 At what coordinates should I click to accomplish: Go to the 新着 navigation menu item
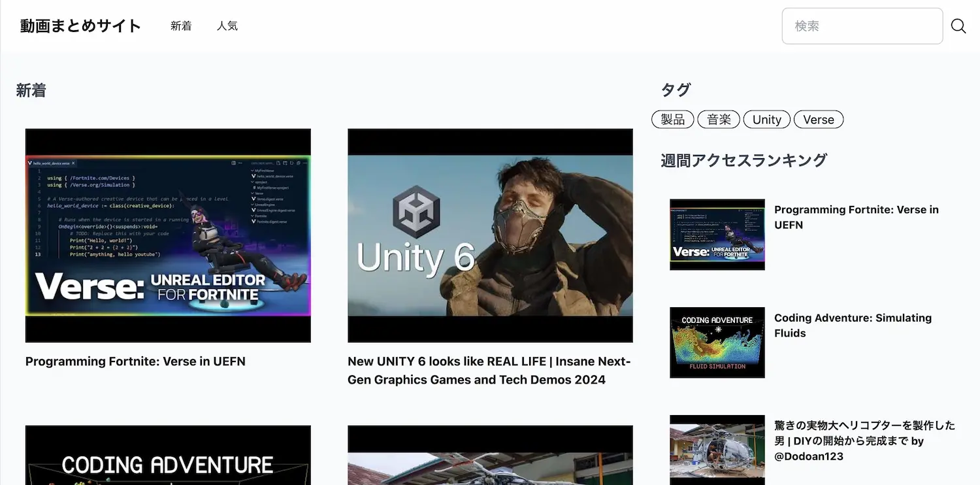coord(181,26)
